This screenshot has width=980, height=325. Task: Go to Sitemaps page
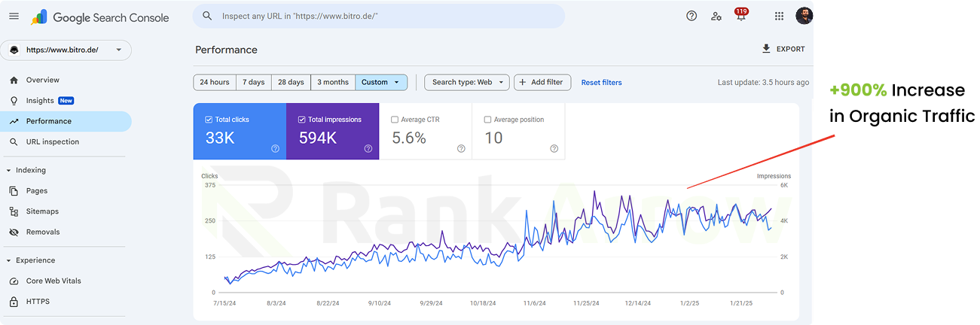[x=42, y=211]
